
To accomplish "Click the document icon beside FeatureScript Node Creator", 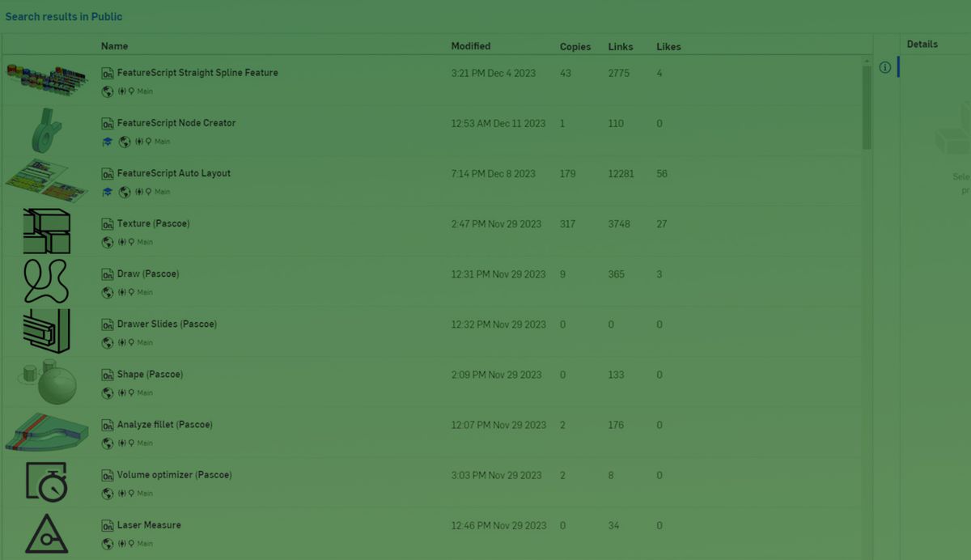I will point(108,124).
